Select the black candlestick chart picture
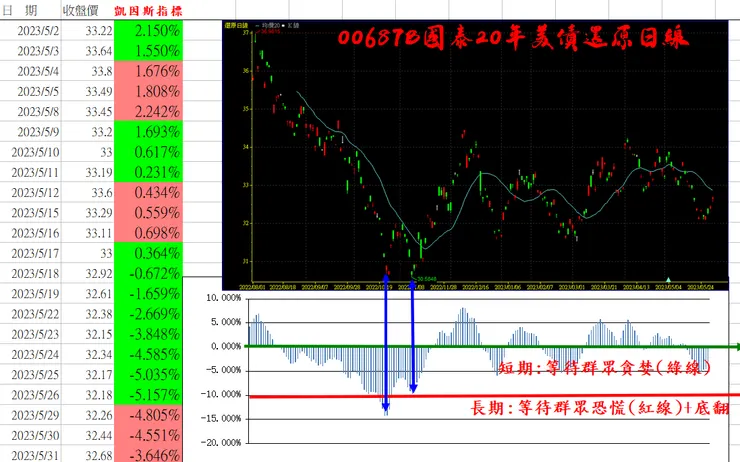Image resolution: width=740 pixels, height=462 pixels. [x=475, y=155]
